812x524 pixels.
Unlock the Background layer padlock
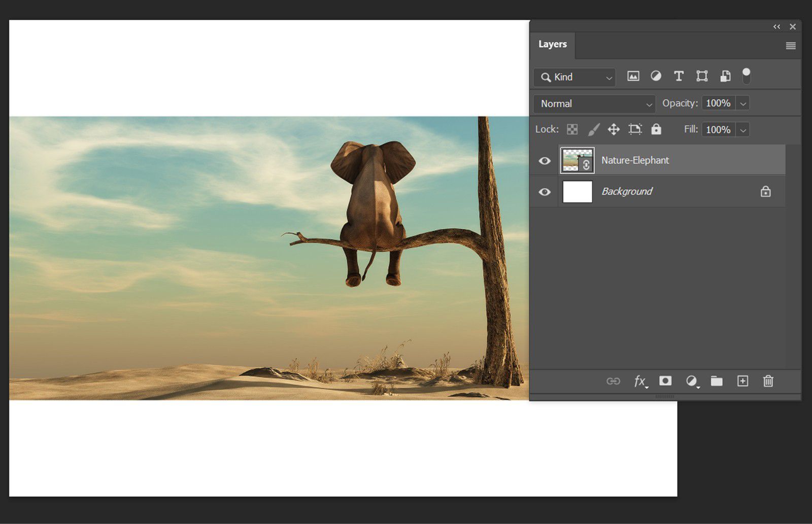click(x=765, y=192)
